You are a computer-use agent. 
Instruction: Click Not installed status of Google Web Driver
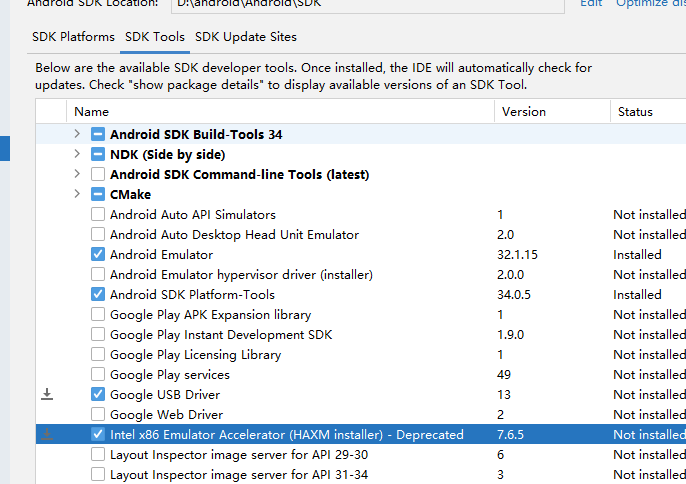(649, 414)
